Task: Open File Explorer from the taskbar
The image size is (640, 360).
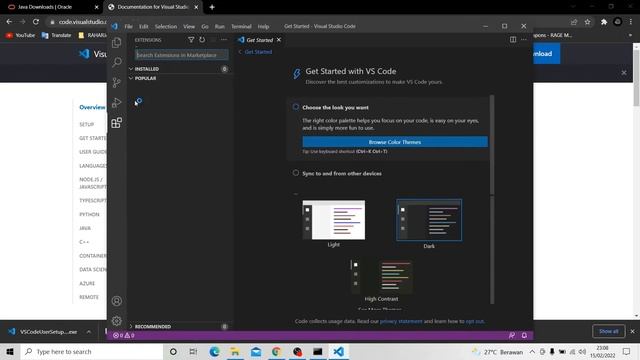Action: pyautogui.click(x=235, y=351)
